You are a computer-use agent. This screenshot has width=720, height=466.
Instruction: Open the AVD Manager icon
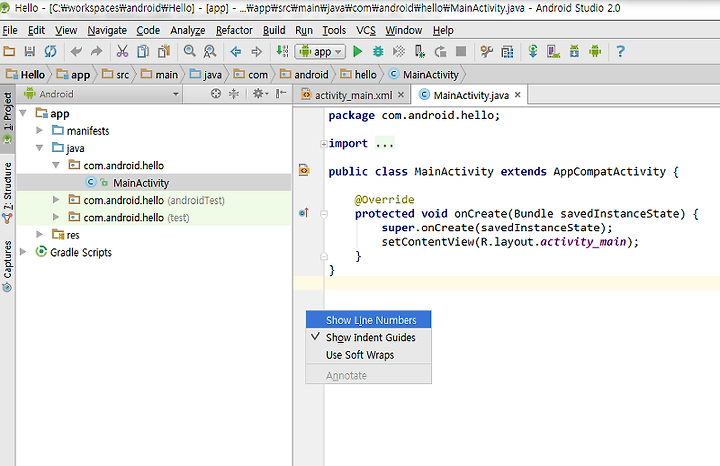click(553, 51)
